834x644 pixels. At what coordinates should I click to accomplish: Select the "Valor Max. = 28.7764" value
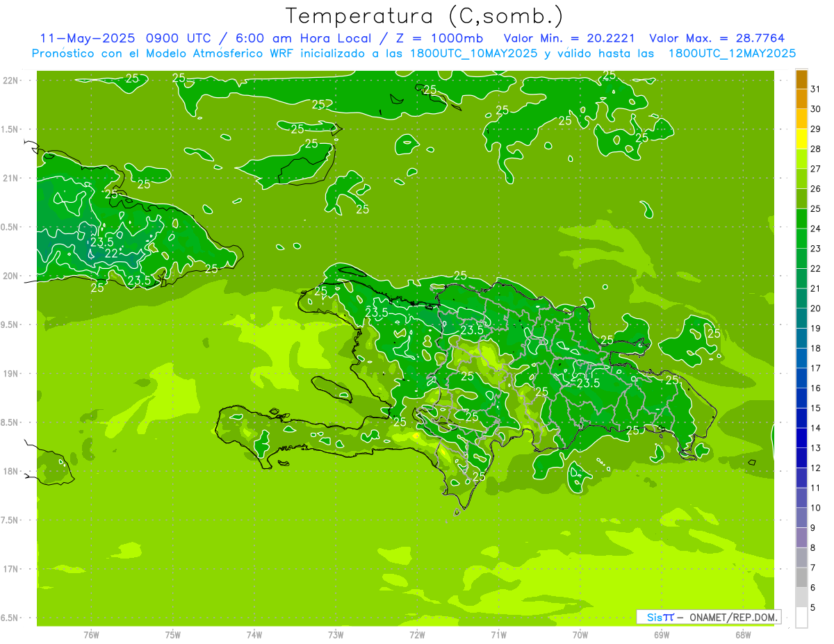[x=717, y=38]
